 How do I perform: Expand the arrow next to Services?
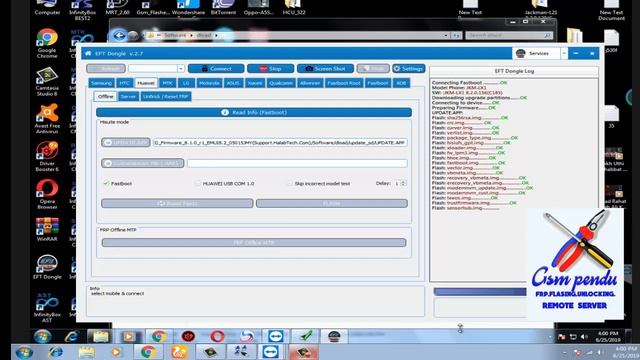pyautogui.click(x=564, y=53)
